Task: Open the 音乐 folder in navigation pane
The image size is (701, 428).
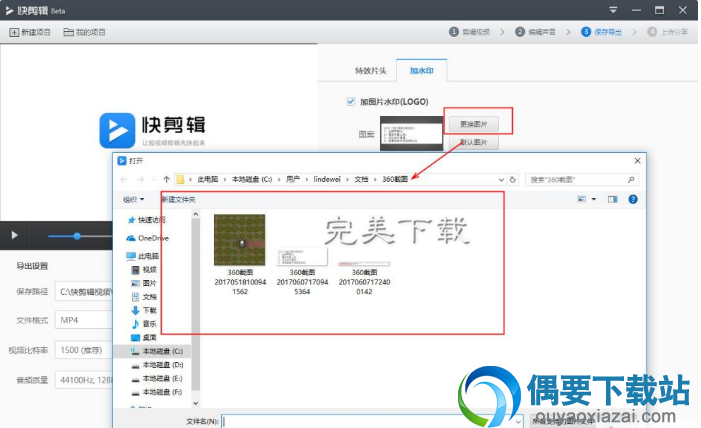Action: point(144,324)
